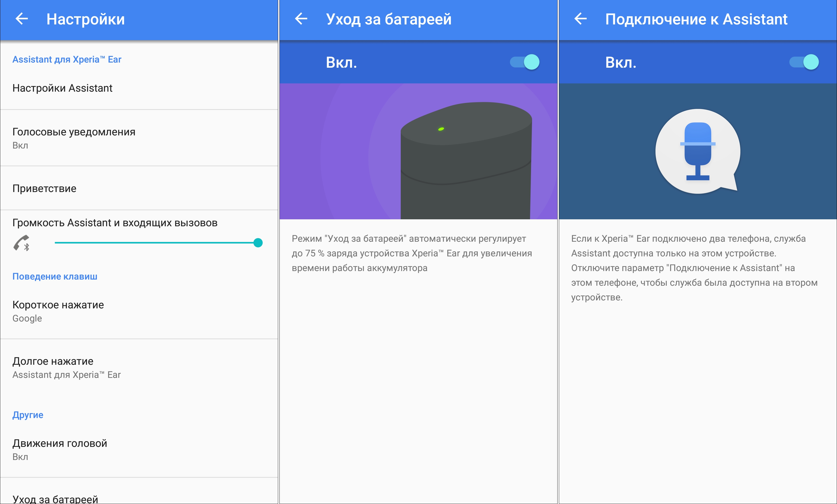The width and height of the screenshot is (837, 504).
Task: Open Короткое нажатие key setting
Action: click(139, 311)
